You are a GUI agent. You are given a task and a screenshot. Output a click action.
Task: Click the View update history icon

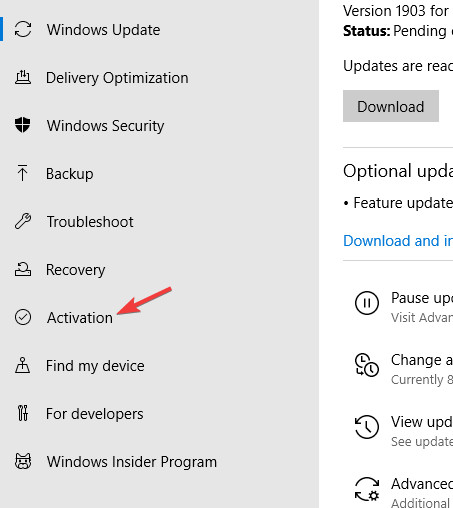click(x=367, y=427)
